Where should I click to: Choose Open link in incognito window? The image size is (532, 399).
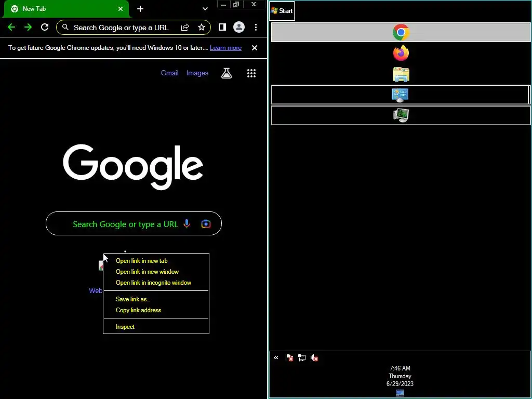tap(156, 282)
